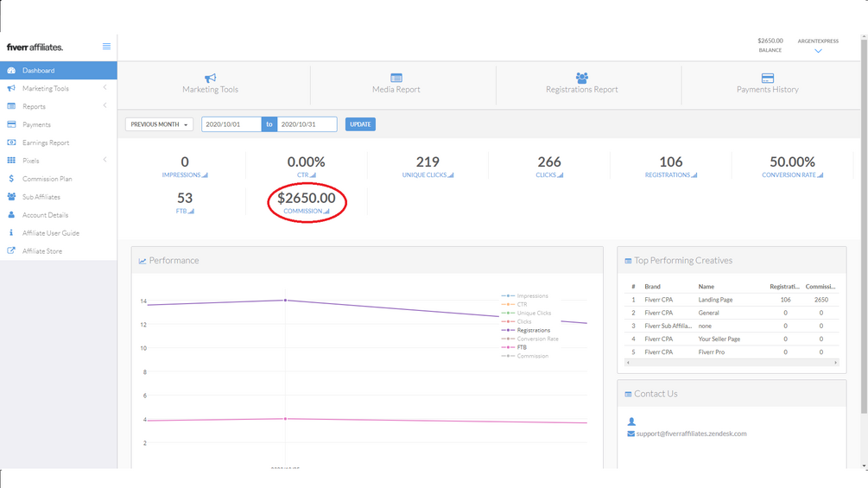Click the Clicks stat link
This screenshot has width=868, height=488.
(x=549, y=174)
